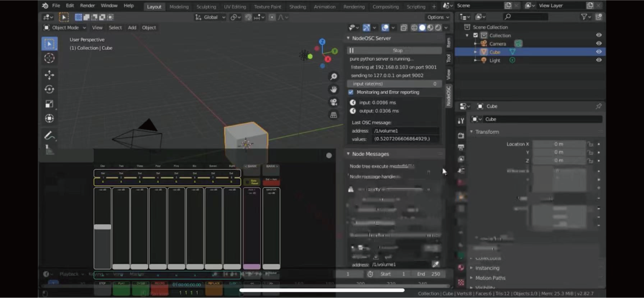
Task: Click the BANK left button in mixer
Action: (x=251, y=169)
